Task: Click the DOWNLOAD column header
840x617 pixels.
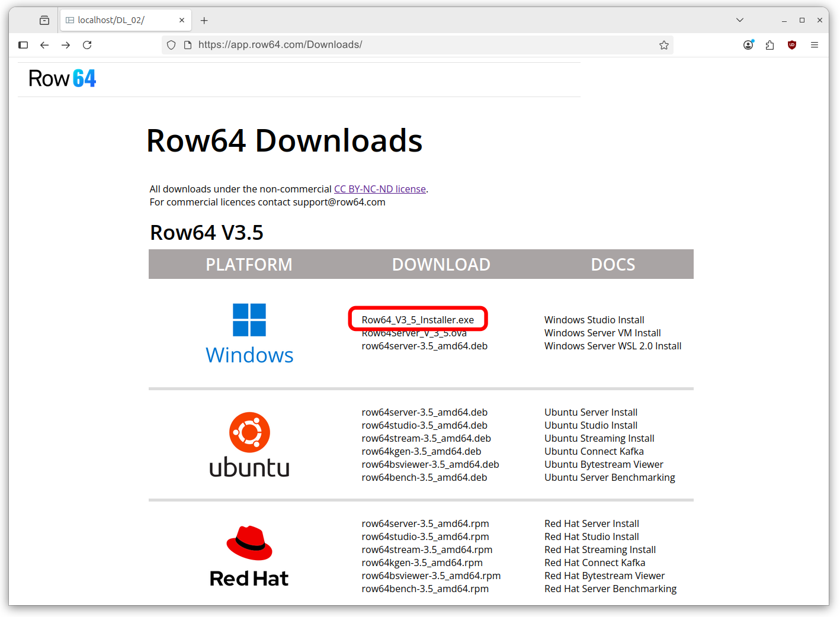Action: pos(441,264)
